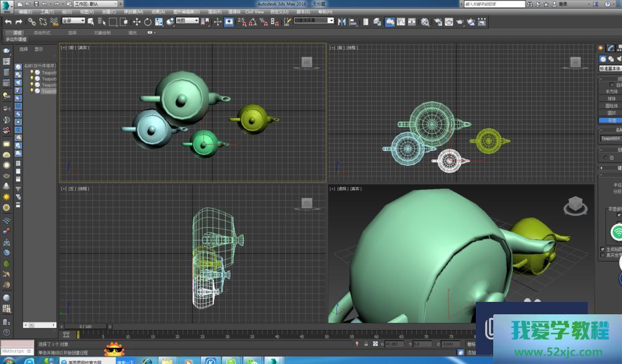The image size is (622, 364).
Task: Open the 编辑 menu
Action: point(26,11)
